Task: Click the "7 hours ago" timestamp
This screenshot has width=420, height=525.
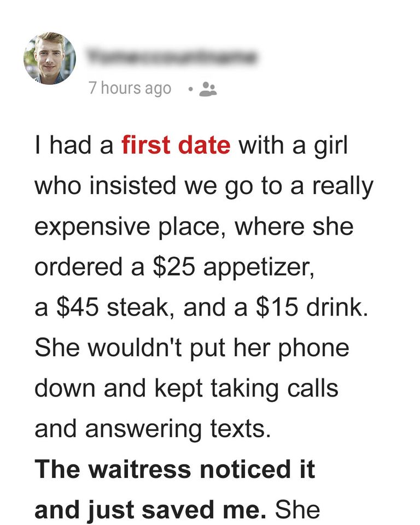Action: pos(130,89)
